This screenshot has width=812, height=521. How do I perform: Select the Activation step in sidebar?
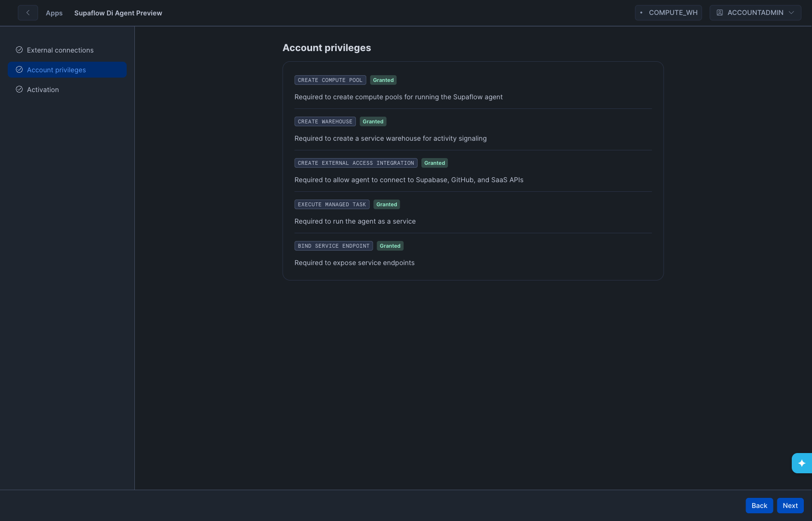coord(43,90)
